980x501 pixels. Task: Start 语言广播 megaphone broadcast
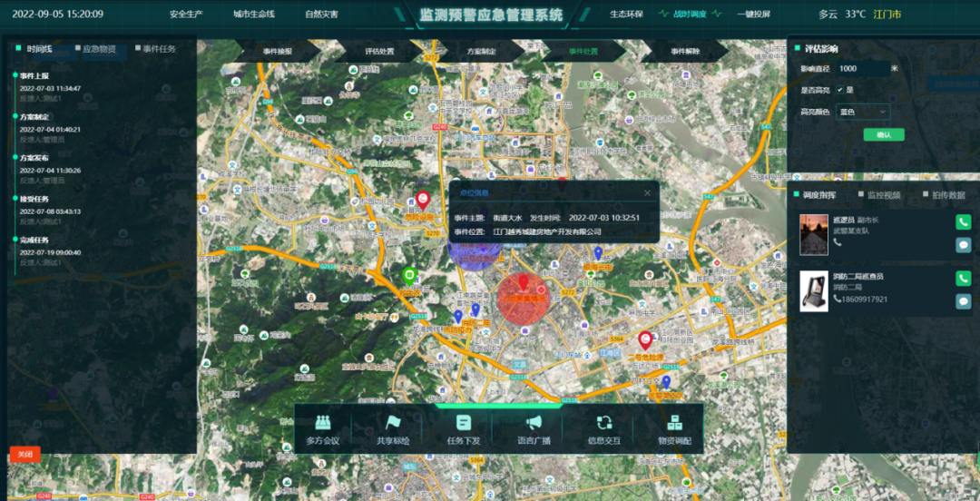pos(534,423)
